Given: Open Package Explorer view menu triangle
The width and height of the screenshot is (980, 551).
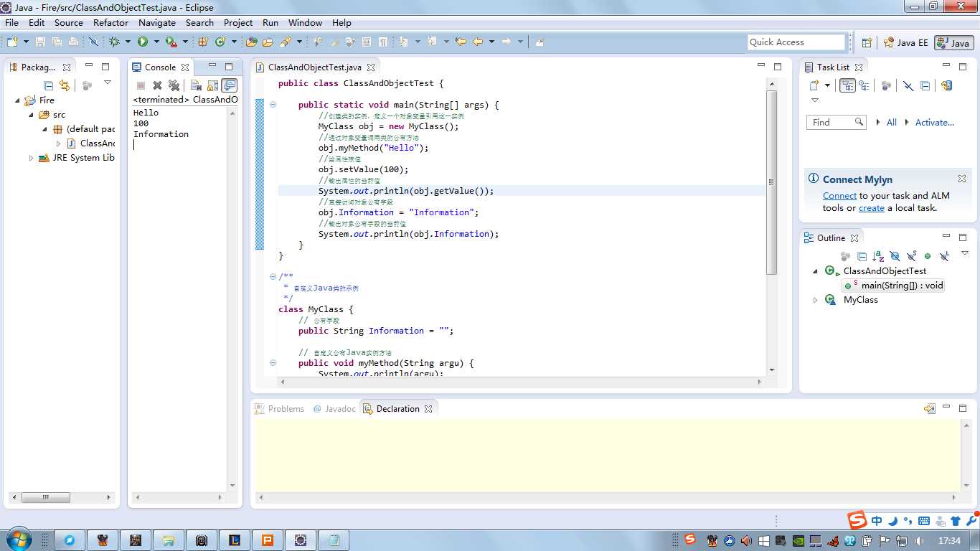Looking at the screenshot, I should click(108, 83).
